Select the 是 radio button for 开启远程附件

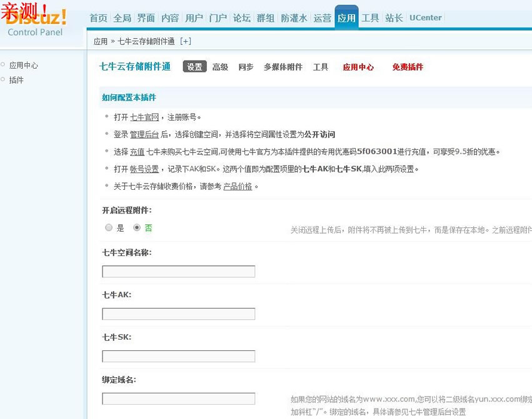click(x=109, y=228)
